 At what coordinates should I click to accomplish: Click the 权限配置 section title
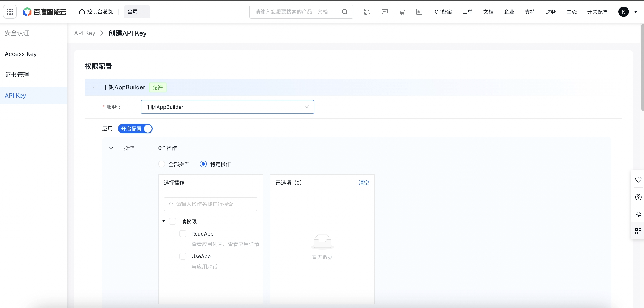(x=98, y=66)
